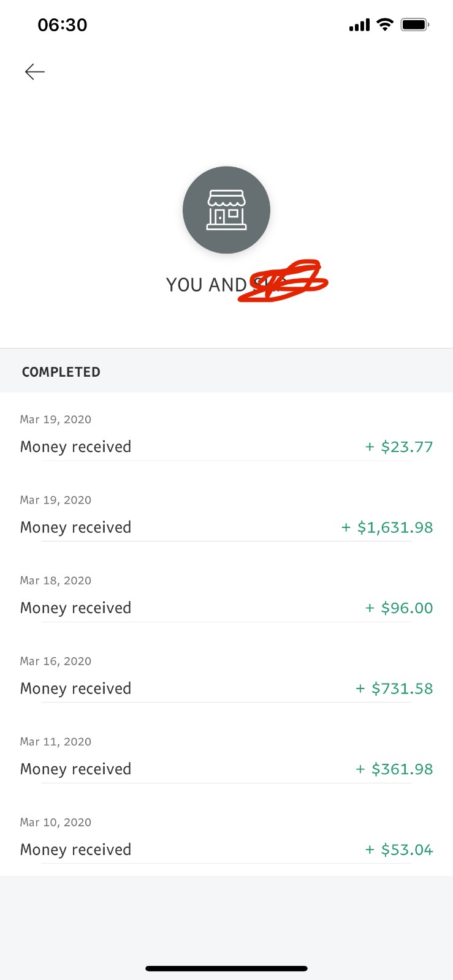453x980 pixels.
Task: Tap the YOU AND title text
Action: click(x=206, y=285)
